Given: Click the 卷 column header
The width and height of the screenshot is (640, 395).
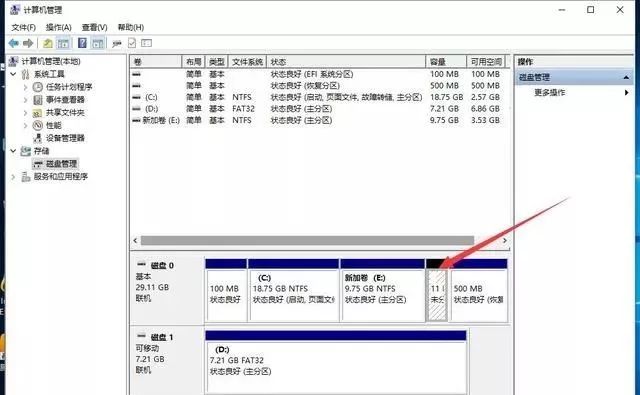Looking at the screenshot, I should pos(156,62).
